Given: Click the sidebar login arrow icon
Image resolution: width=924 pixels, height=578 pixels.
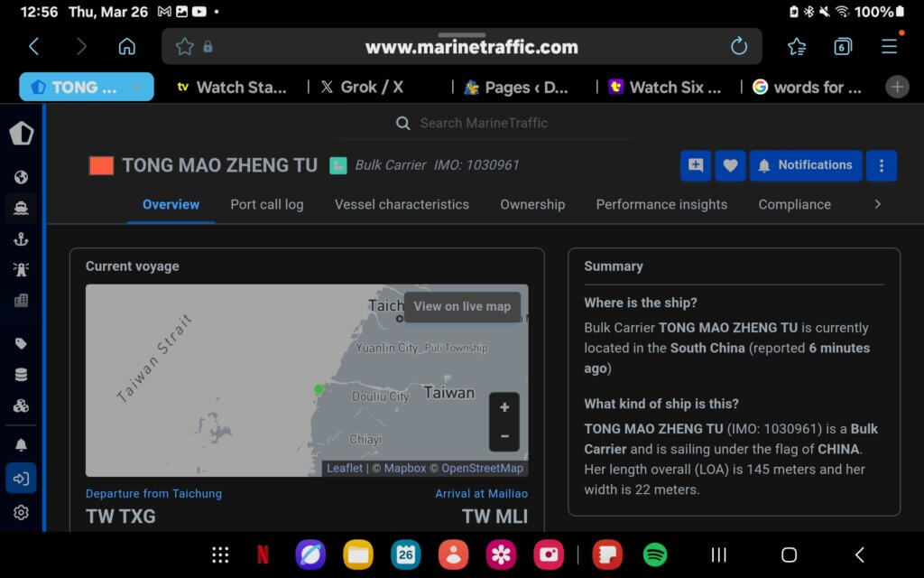Looking at the screenshot, I should point(21,478).
